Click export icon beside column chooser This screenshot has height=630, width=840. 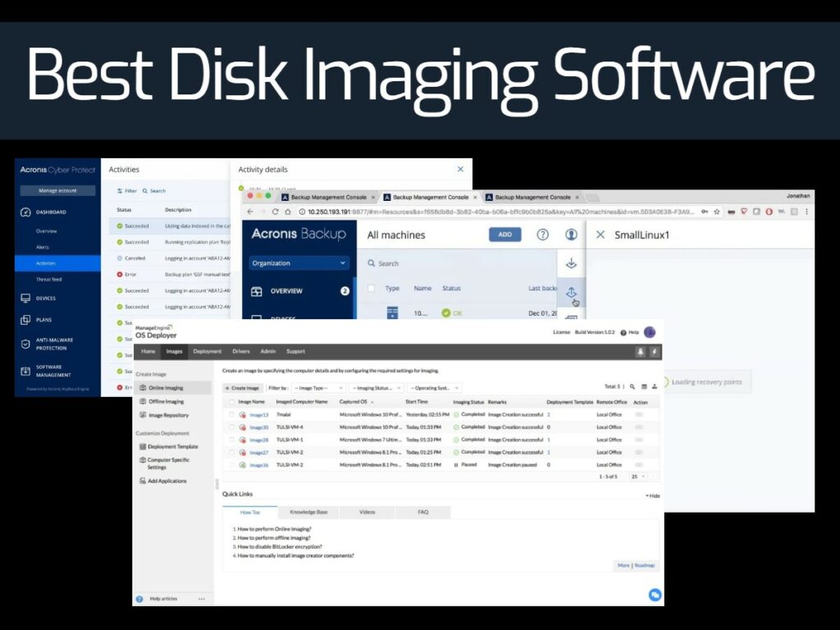tap(655, 387)
